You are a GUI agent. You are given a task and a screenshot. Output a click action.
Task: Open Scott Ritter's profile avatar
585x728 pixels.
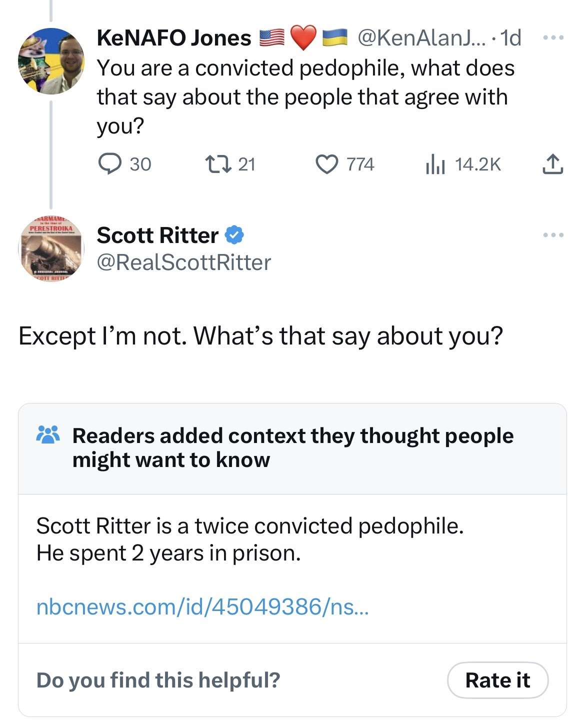(51, 248)
